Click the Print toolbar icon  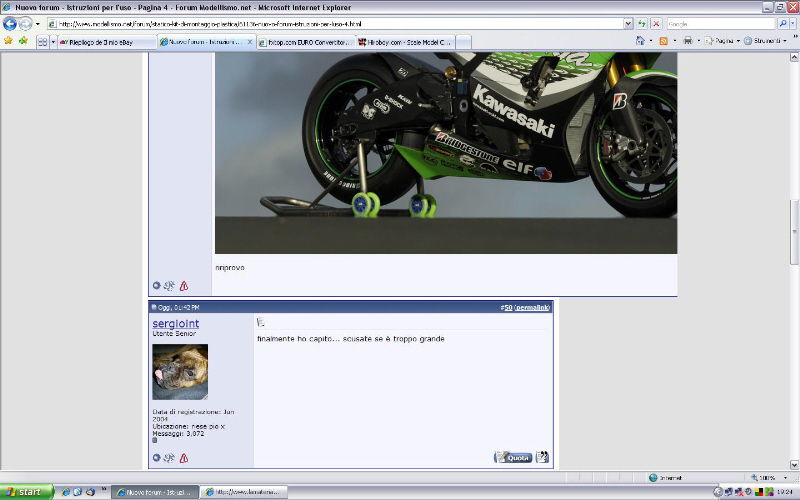point(687,41)
